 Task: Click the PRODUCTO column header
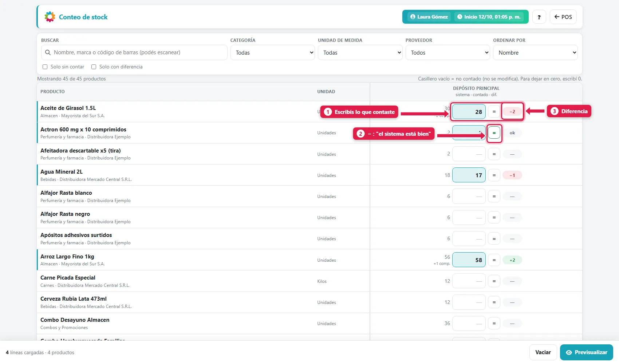point(52,92)
